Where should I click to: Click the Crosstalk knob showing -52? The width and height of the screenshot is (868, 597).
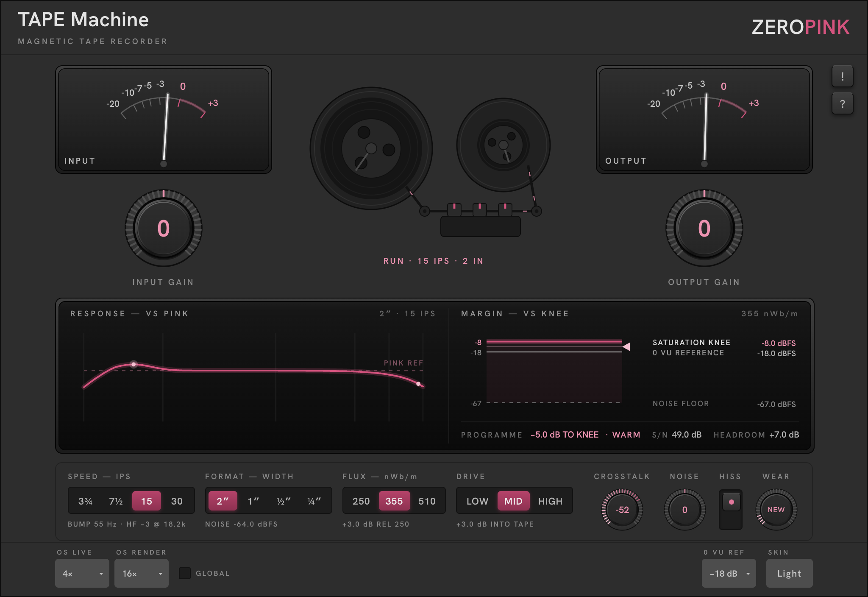pyautogui.click(x=622, y=510)
